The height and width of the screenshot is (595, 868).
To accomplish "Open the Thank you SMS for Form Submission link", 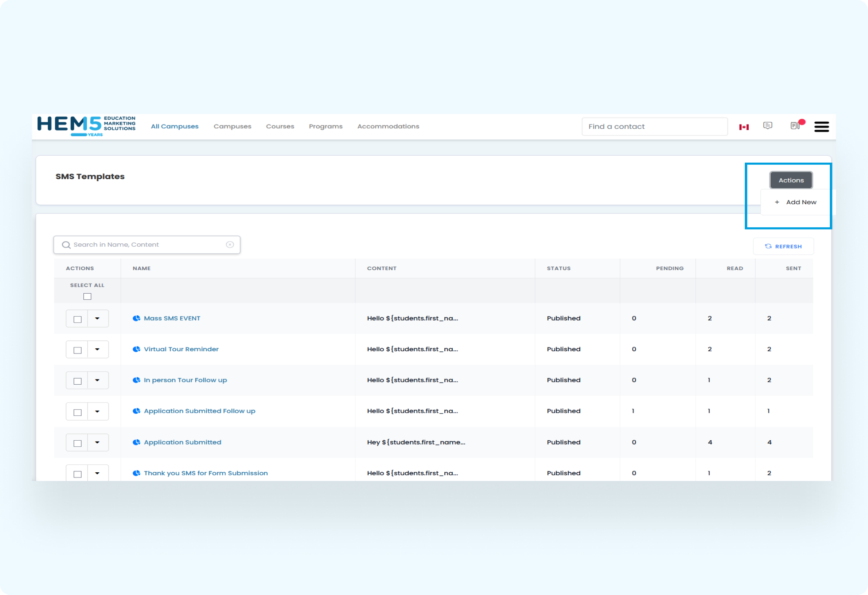I will pos(206,473).
